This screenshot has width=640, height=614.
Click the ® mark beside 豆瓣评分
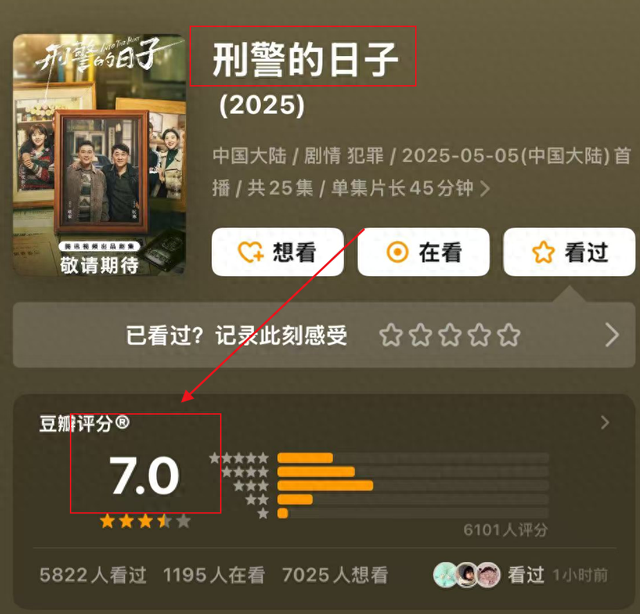122,422
